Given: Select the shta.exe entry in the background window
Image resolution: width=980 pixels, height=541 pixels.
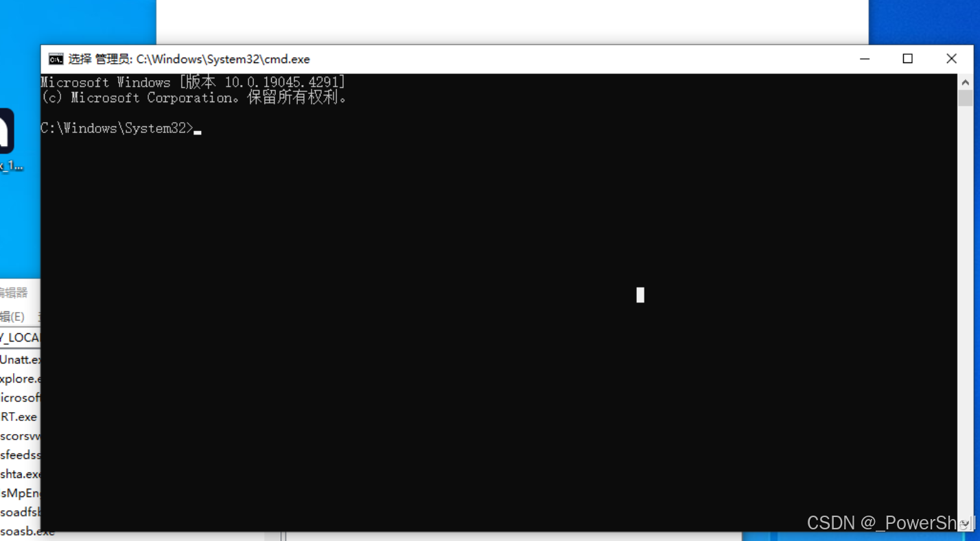Looking at the screenshot, I should click(x=21, y=474).
